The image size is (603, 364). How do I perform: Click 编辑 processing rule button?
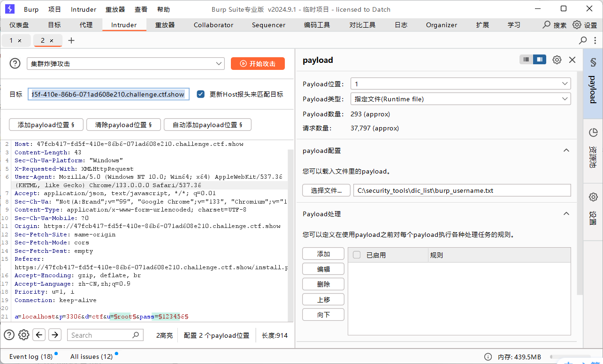pyautogui.click(x=323, y=269)
